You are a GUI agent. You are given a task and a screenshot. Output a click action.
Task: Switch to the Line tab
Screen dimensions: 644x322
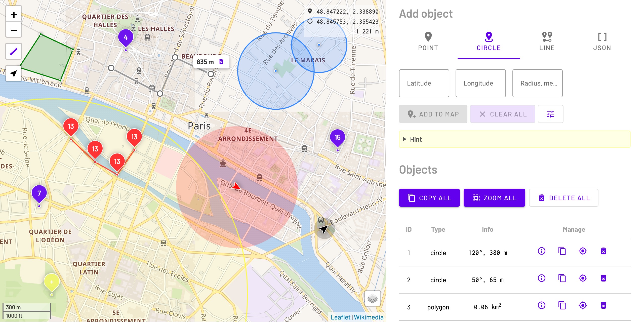(x=547, y=42)
